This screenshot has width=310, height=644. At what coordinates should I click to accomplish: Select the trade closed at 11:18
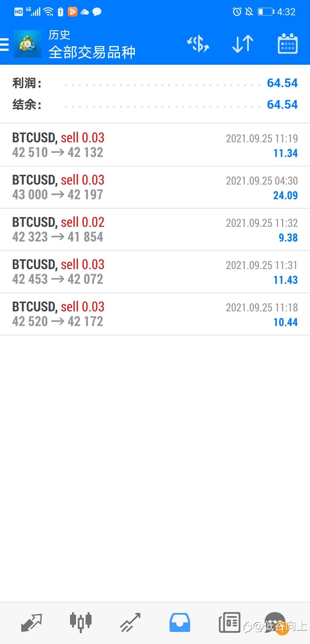(x=155, y=314)
